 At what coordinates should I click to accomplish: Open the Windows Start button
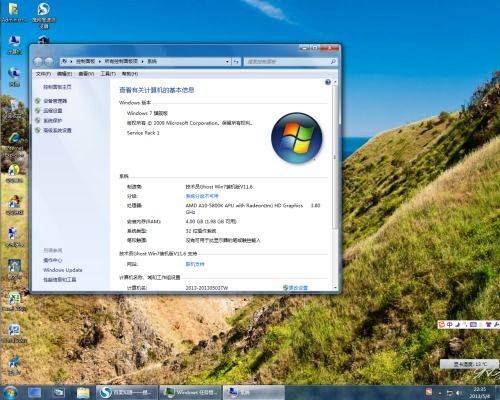[10, 392]
